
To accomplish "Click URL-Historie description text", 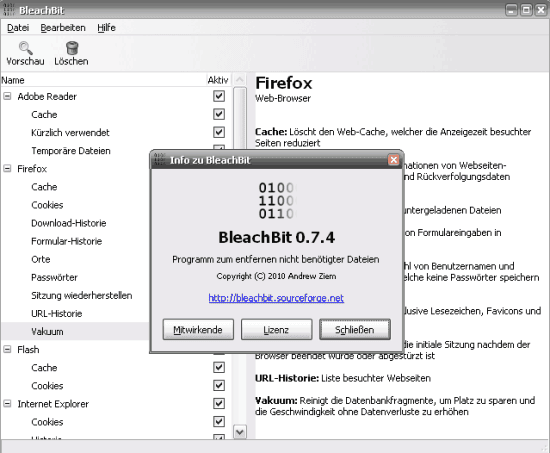I will tap(343, 378).
